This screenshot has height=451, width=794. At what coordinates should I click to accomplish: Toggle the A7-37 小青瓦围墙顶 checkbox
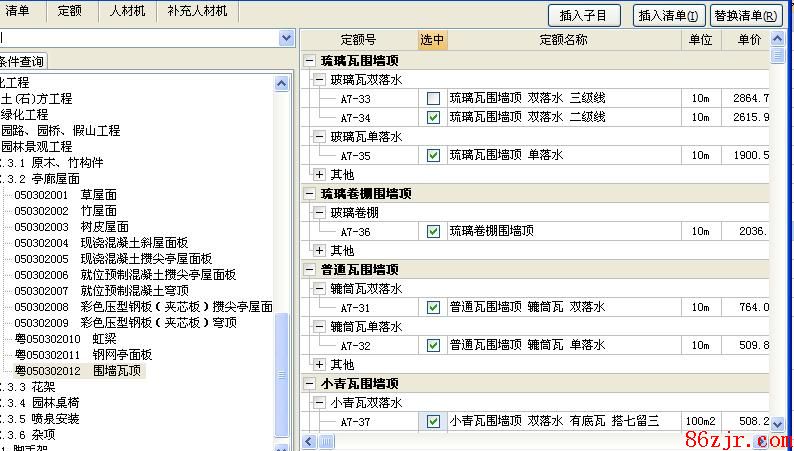click(x=433, y=421)
